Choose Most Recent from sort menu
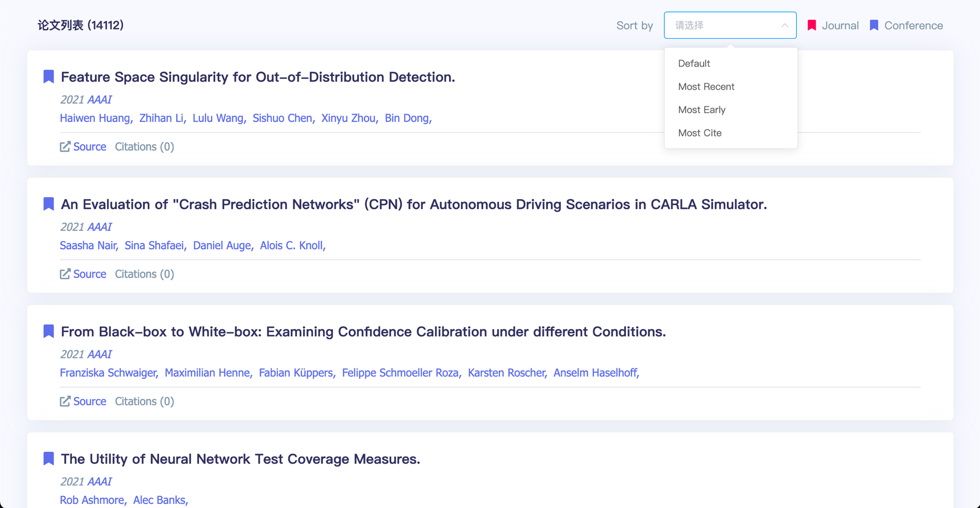The image size is (980, 508). [x=706, y=86]
